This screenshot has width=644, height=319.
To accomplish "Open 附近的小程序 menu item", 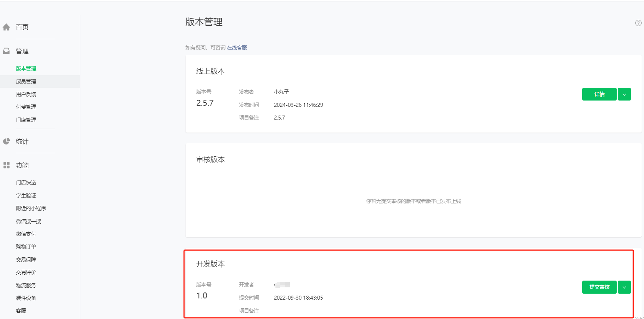I will tap(31, 208).
